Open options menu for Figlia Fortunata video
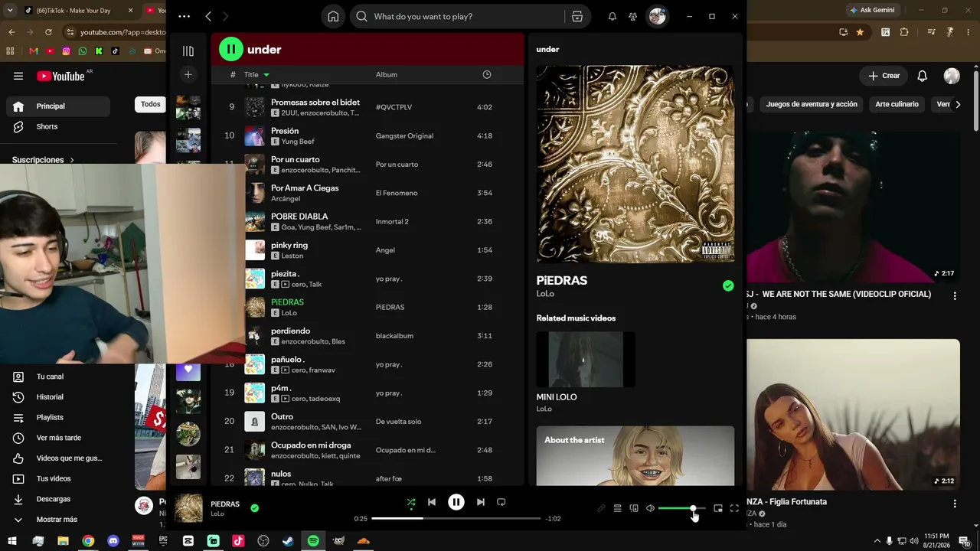The image size is (980, 551). [955, 504]
